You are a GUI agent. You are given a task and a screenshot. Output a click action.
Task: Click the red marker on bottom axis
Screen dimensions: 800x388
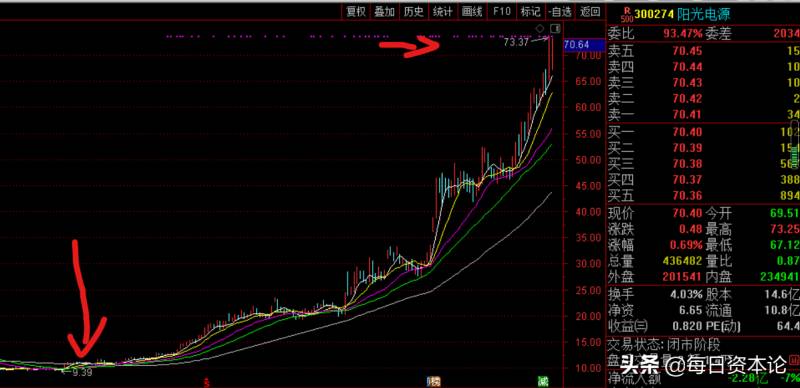pos(207,382)
